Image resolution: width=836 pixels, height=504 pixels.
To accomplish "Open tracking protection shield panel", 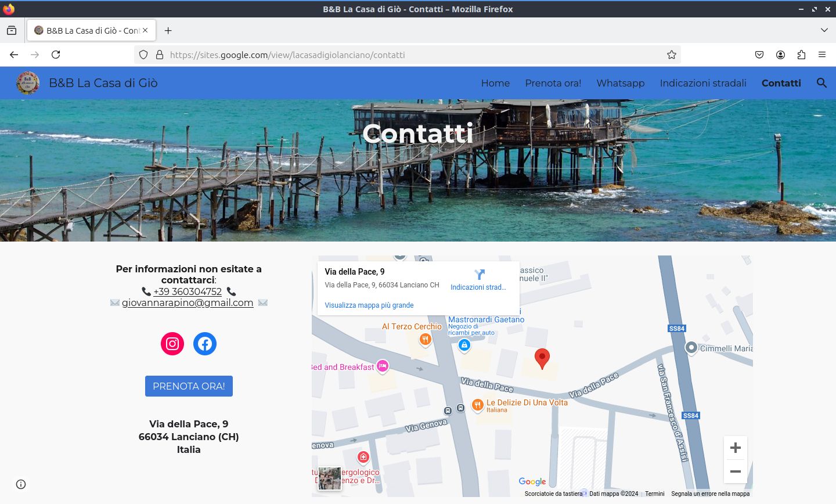I will point(143,55).
